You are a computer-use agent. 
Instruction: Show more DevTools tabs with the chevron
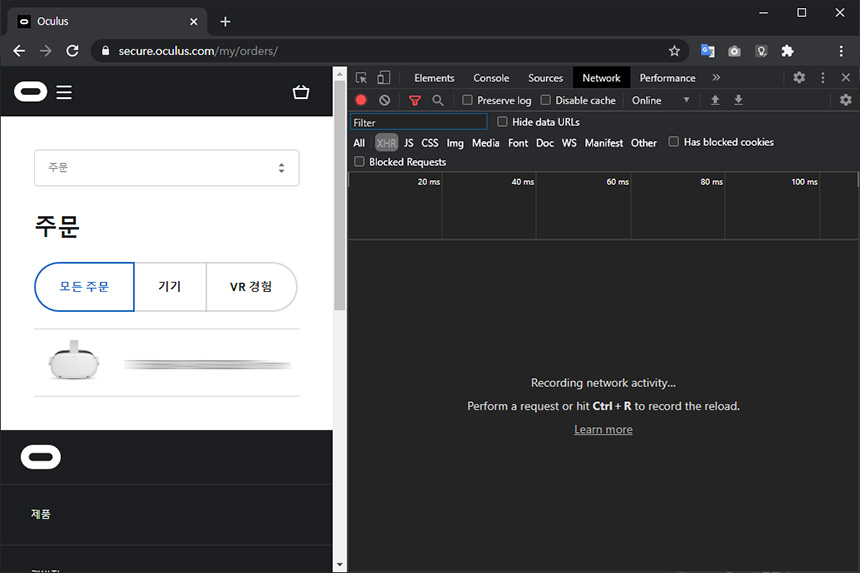pyautogui.click(x=716, y=77)
